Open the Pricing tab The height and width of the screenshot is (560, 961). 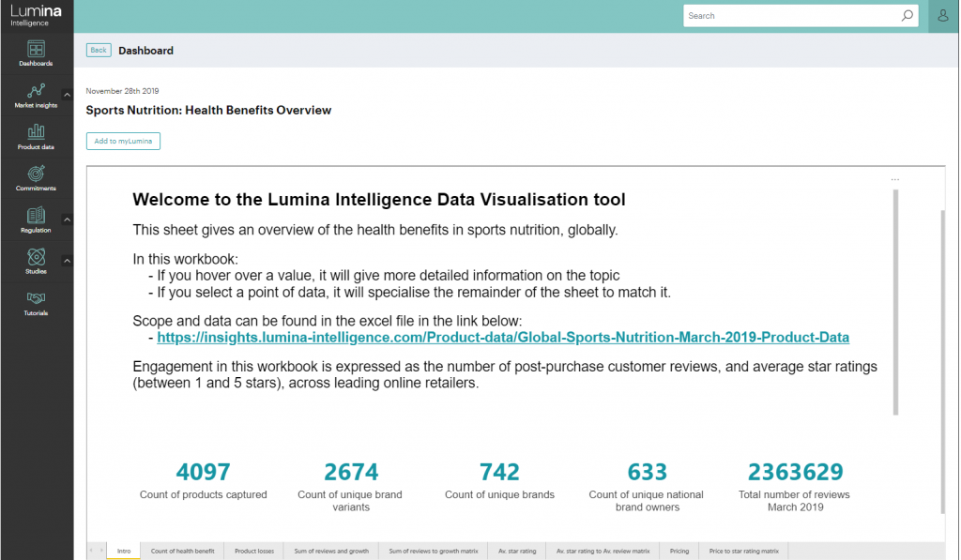[x=679, y=551]
